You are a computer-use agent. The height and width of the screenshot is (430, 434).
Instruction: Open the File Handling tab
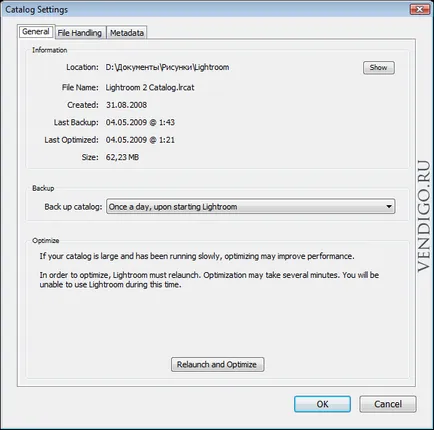coord(80,33)
